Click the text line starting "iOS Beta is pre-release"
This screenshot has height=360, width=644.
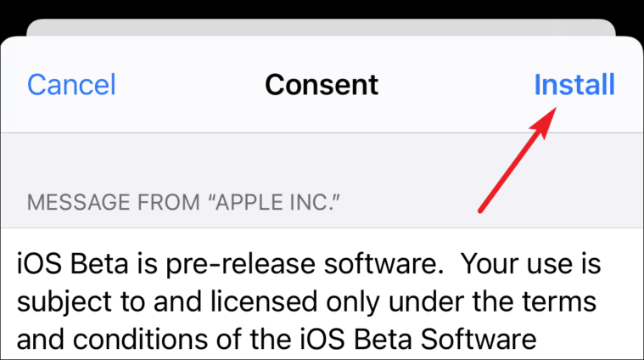[x=309, y=264]
